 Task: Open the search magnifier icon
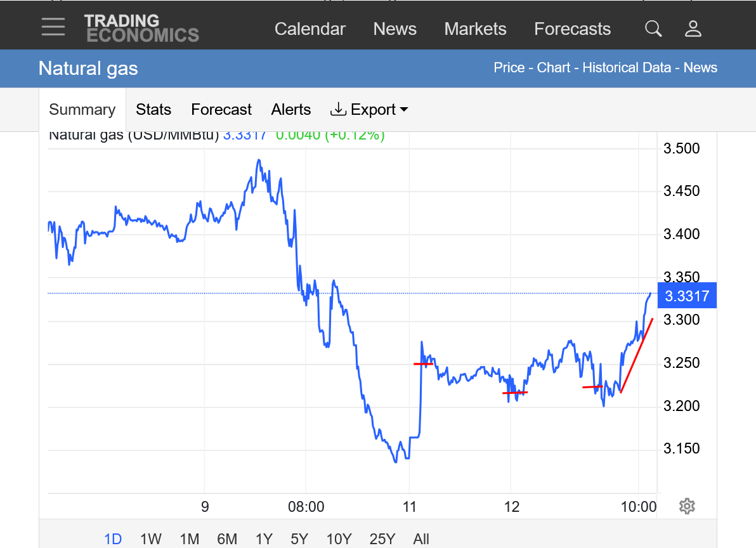tap(653, 29)
